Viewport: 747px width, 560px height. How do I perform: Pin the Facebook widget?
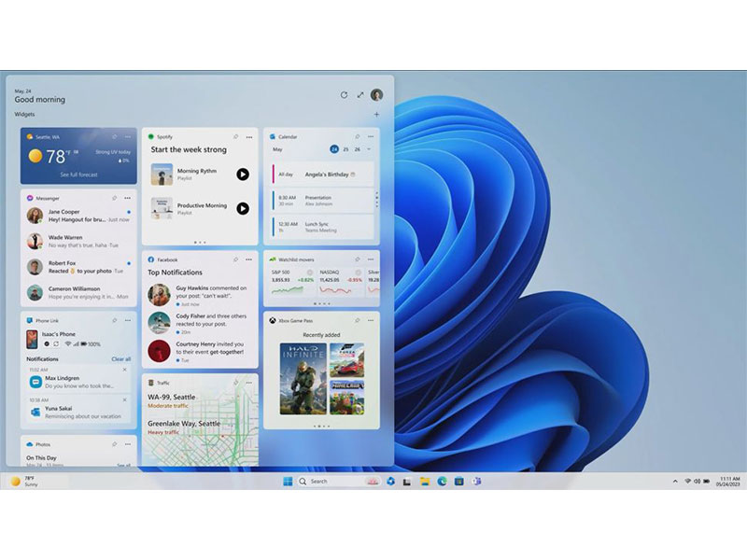235,259
